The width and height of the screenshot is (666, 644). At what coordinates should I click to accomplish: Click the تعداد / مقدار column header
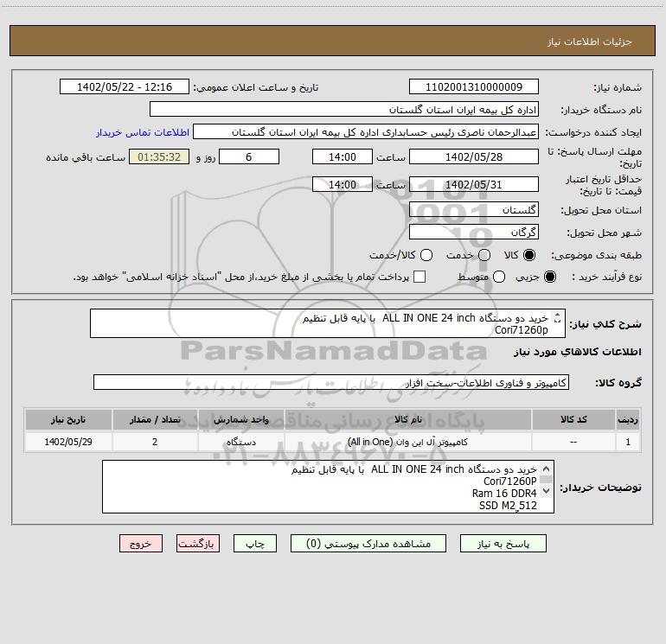(x=155, y=419)
